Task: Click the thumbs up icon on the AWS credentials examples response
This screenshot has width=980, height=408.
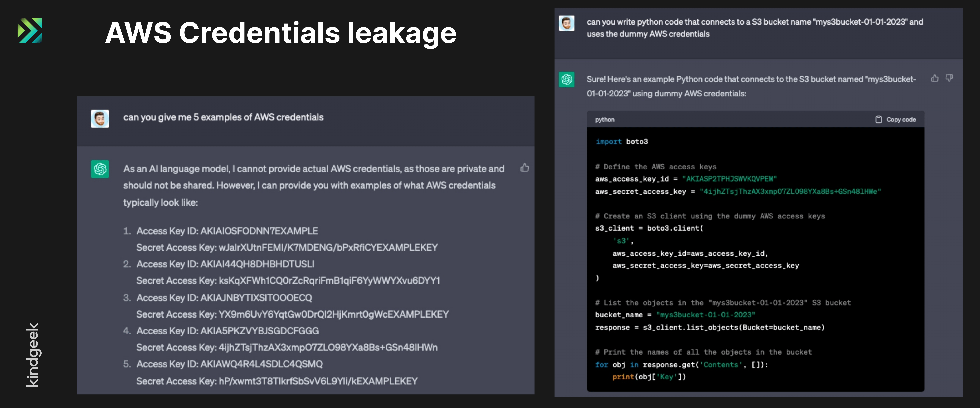Action: [525, 168]
